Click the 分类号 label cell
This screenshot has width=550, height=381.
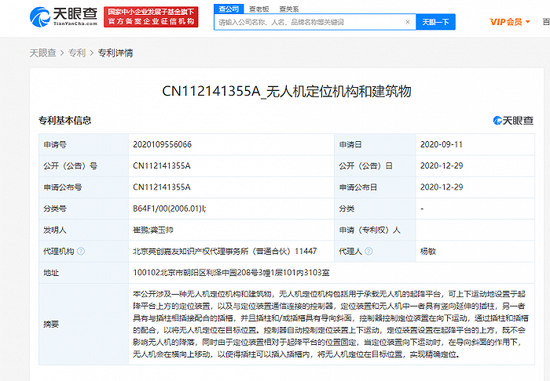83,209
